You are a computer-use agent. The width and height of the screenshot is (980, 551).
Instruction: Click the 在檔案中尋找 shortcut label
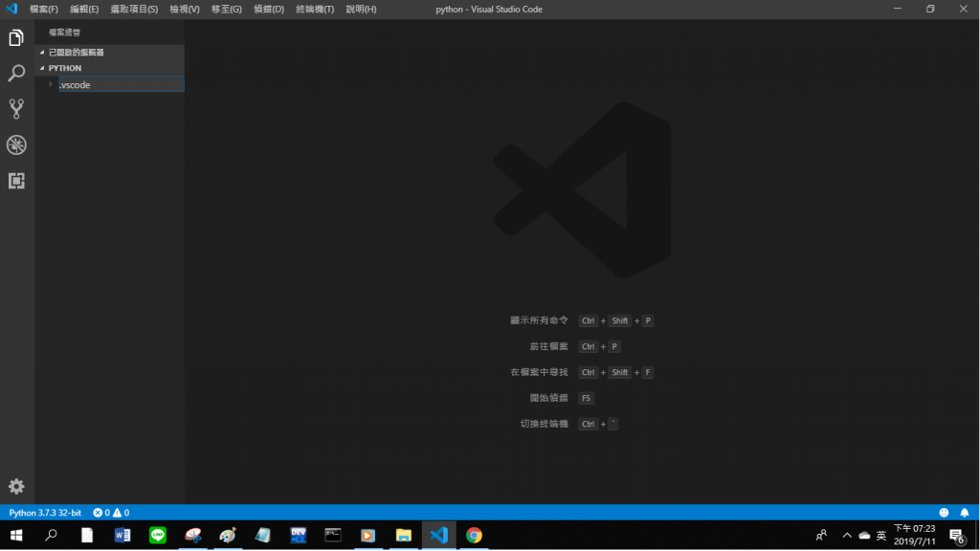(539, 372)
